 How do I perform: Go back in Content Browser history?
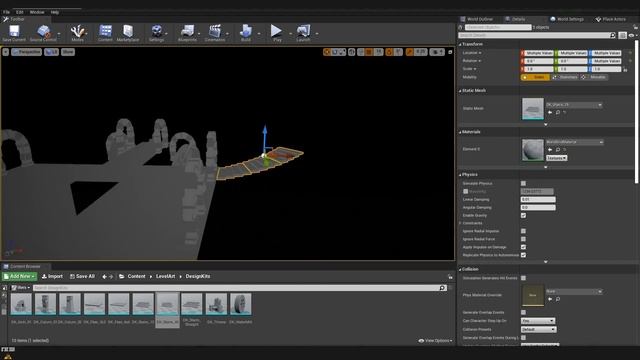(104, 277)
